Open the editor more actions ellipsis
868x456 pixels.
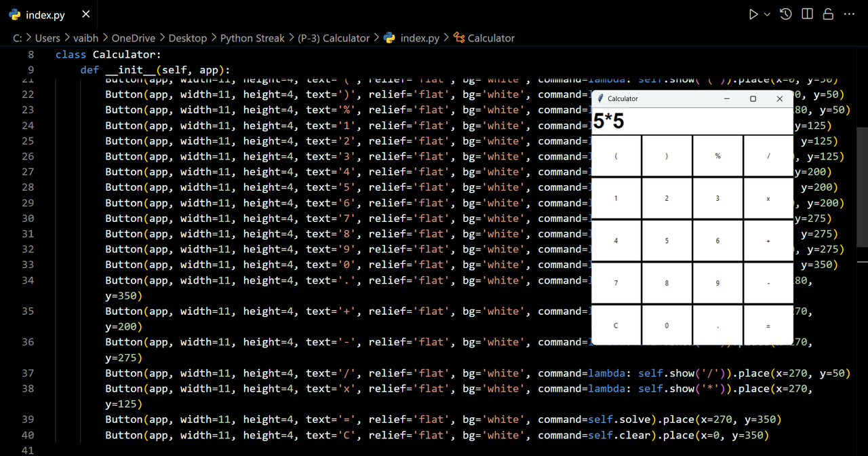pyautogui.click(x=849, y=14)
